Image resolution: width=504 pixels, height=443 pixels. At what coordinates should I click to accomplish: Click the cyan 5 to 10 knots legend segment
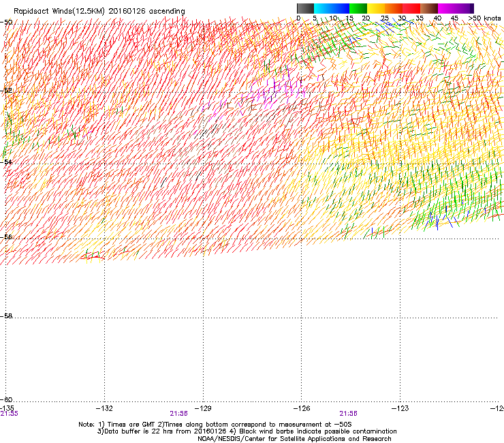pos(323,8)
